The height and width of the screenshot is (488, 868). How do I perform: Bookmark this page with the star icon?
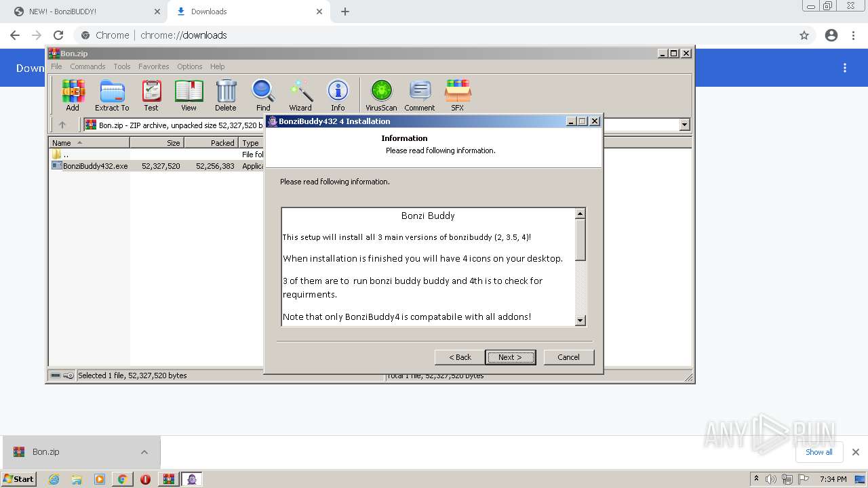tap(804, 35)
